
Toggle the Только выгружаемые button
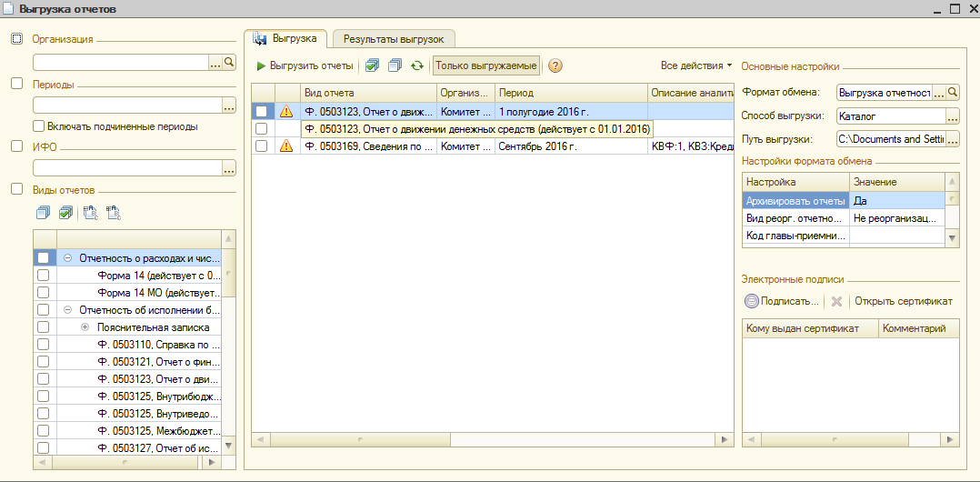[x=486, y=65]
